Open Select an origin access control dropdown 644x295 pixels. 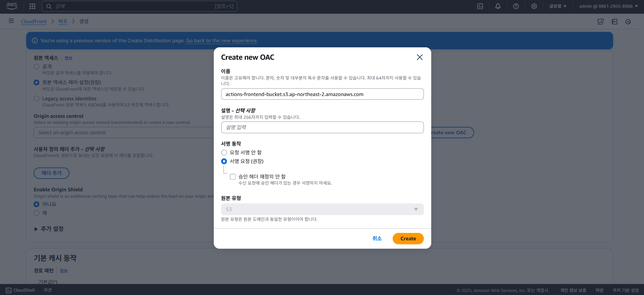coord(123,133)
